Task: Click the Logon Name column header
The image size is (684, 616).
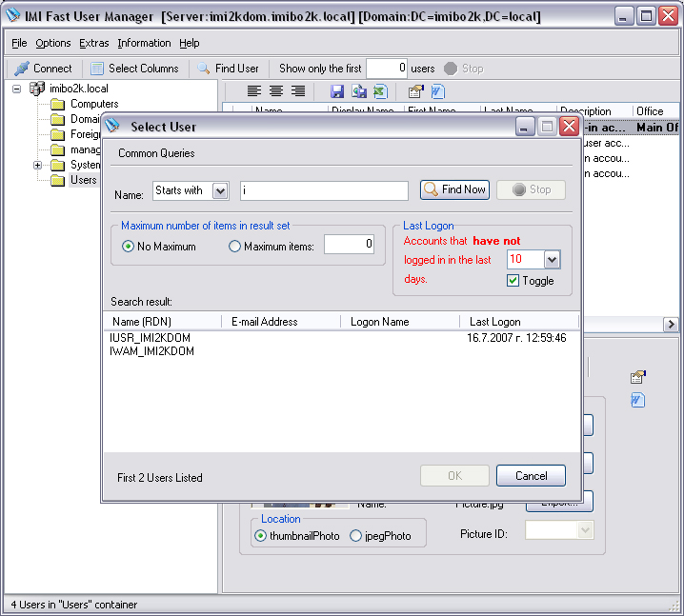Action: coord(400,322)
